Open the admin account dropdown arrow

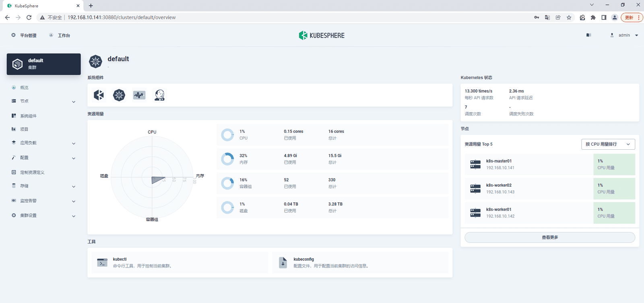coord(637,35)
